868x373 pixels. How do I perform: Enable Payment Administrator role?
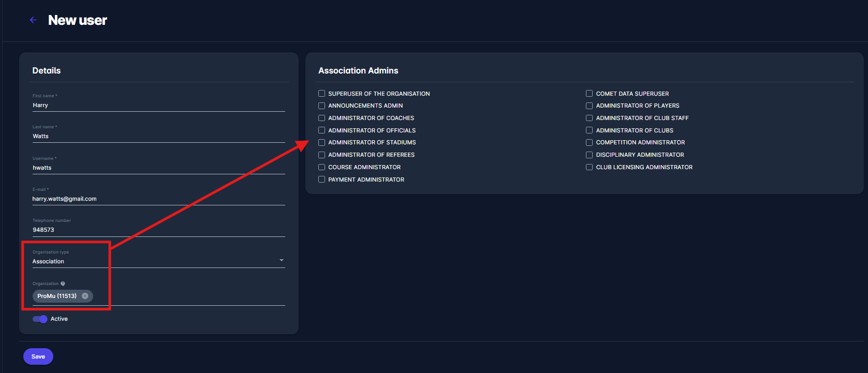coord(322,180)
